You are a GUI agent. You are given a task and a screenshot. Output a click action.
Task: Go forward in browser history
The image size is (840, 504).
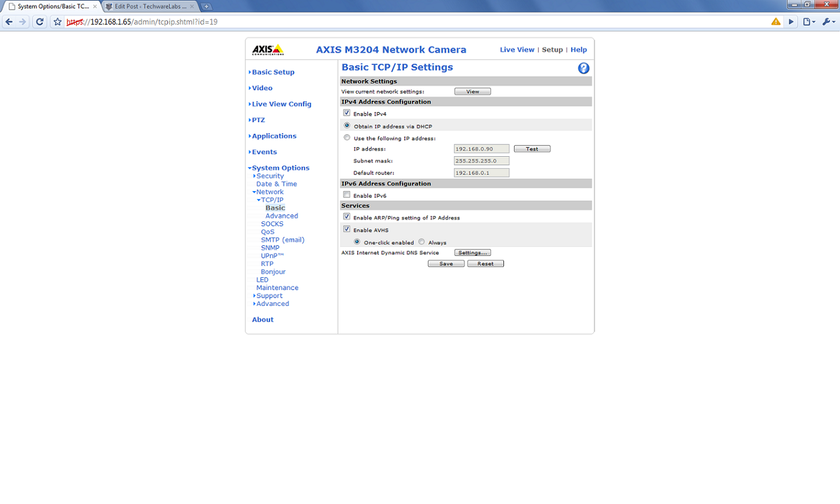point(23,22)
